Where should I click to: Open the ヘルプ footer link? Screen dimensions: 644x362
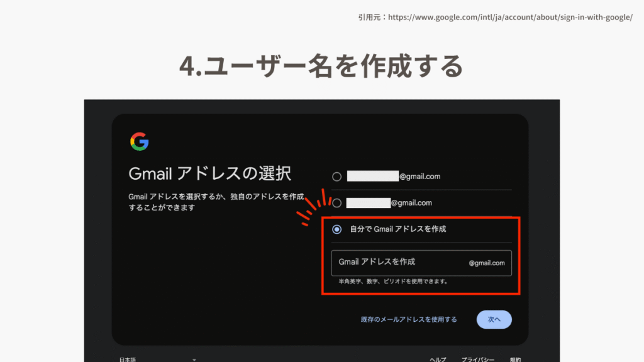tap(438, 359)
